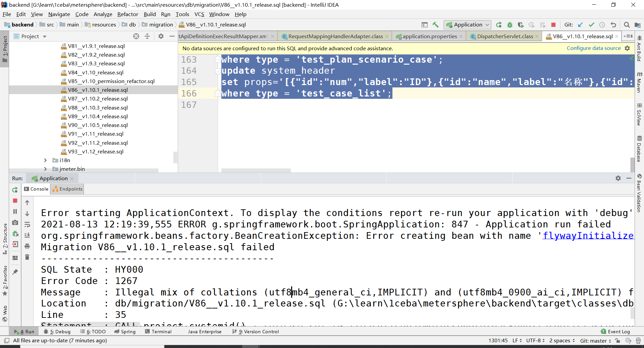Switch to application.properties tab

coord(429,36)
